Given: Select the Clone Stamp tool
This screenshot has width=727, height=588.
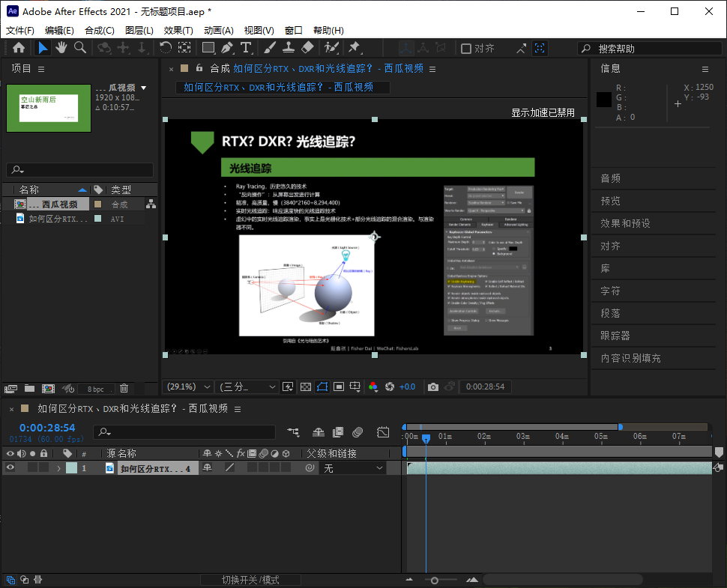Looking at the screenshot, I should [289, 48].
